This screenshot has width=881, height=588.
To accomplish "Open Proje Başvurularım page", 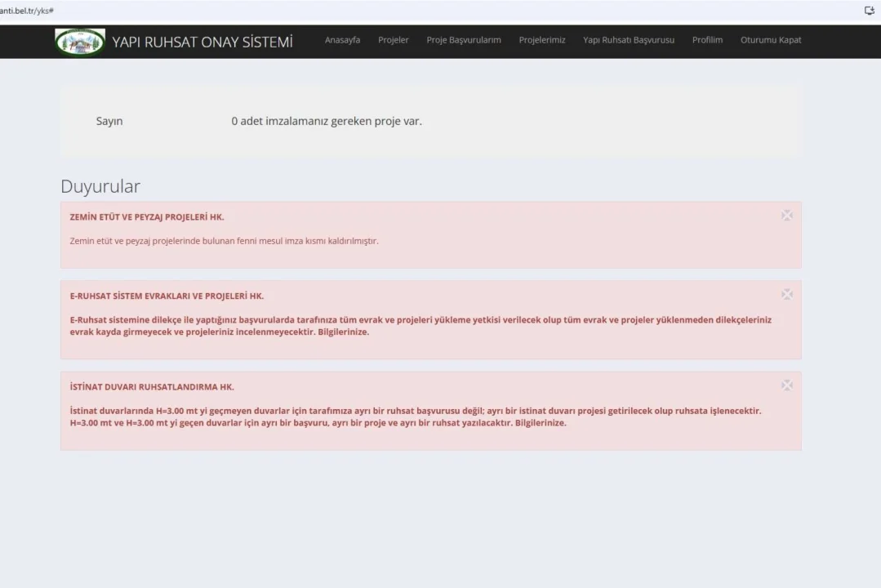I will 463,40.
